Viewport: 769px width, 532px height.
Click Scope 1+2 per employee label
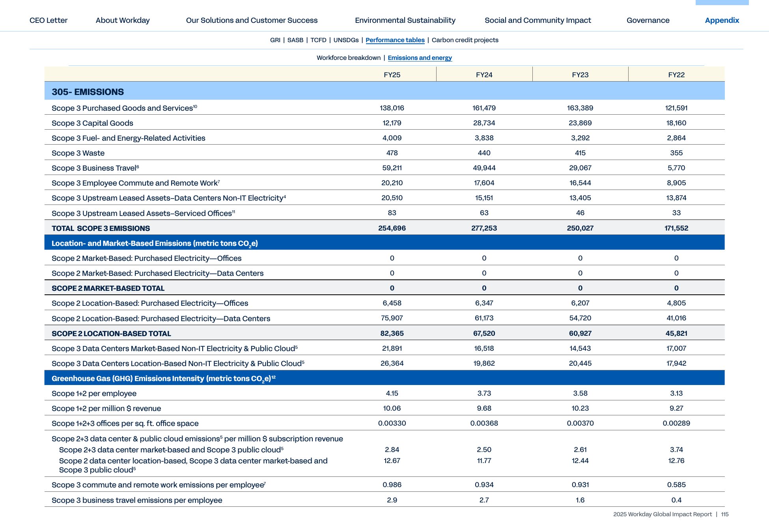pos(94,393)
